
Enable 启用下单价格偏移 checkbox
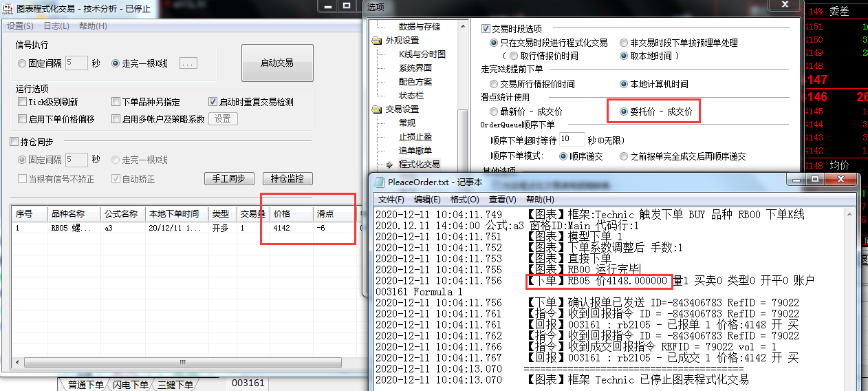point(23,119)
